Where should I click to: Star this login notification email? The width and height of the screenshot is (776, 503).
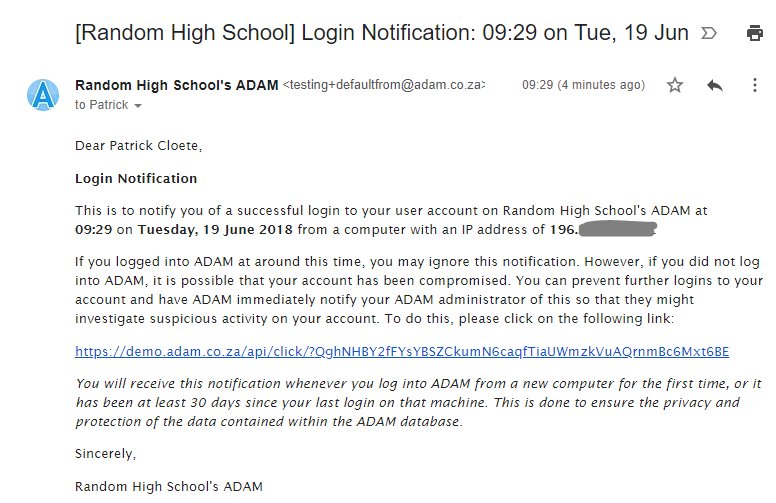coord(675,86)
